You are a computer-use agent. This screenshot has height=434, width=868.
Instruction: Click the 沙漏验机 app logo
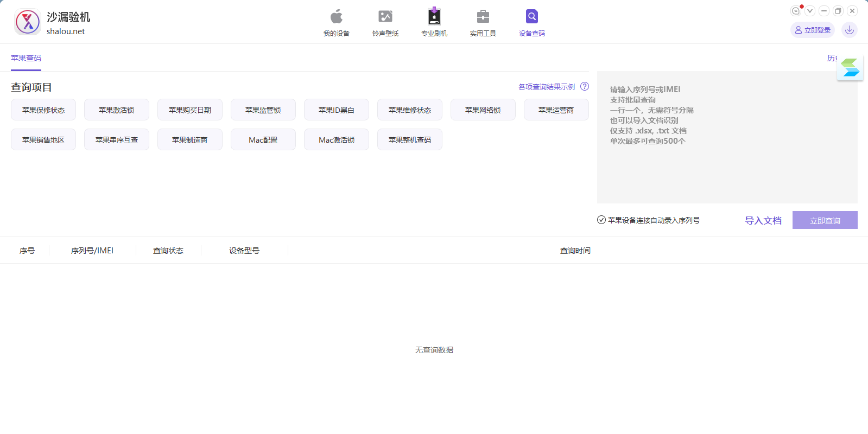pyautogui.click(x=28, y=22)
